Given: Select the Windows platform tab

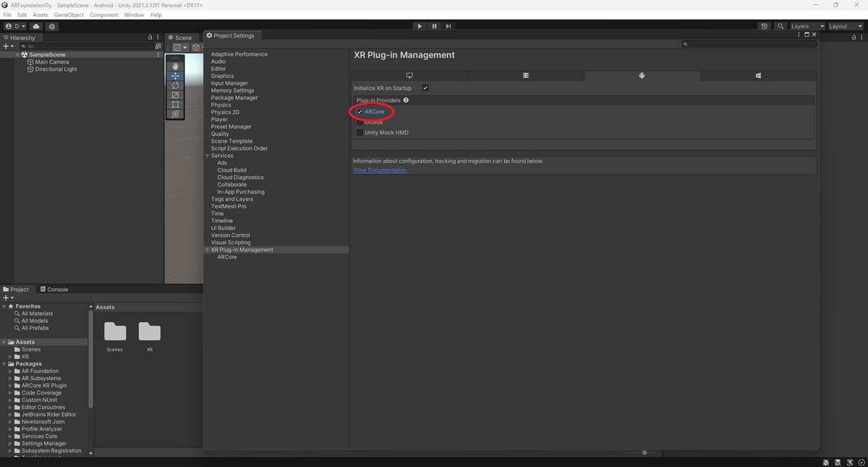Looking at the screenshot, I should 758,75.
